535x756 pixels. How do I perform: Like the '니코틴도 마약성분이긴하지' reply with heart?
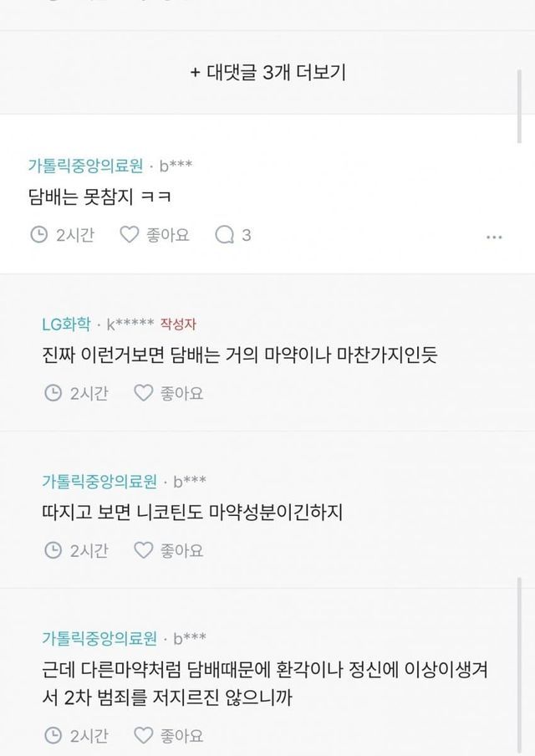click(143, 549)
